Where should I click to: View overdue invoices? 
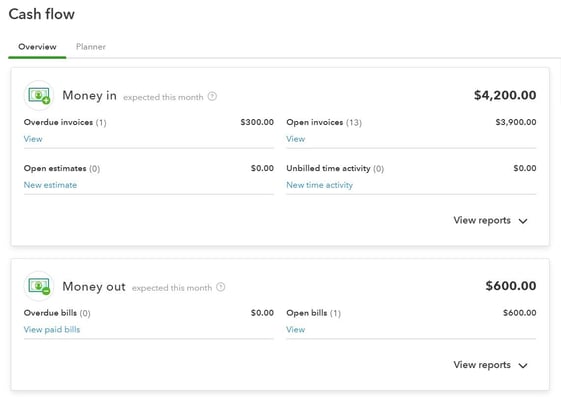click(x=33, y=139)
